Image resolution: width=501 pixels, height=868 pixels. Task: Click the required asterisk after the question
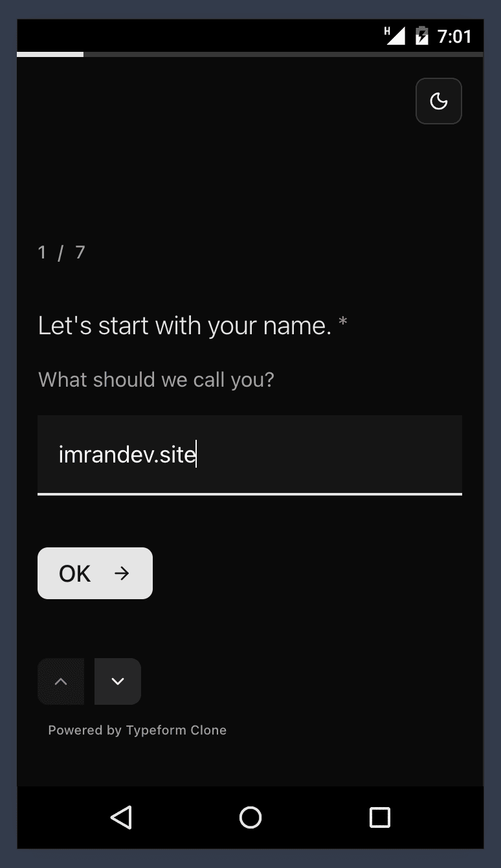343,323
